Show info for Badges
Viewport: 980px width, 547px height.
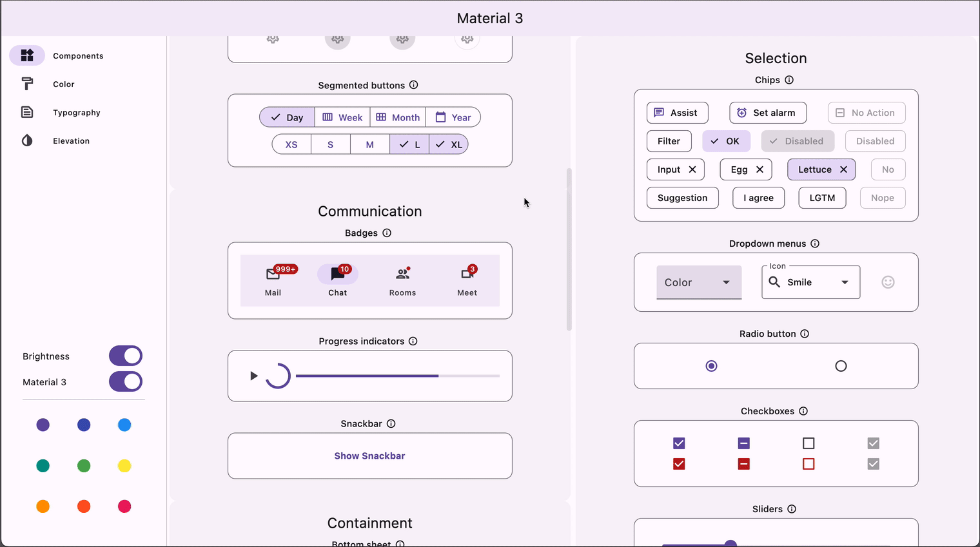387,233
